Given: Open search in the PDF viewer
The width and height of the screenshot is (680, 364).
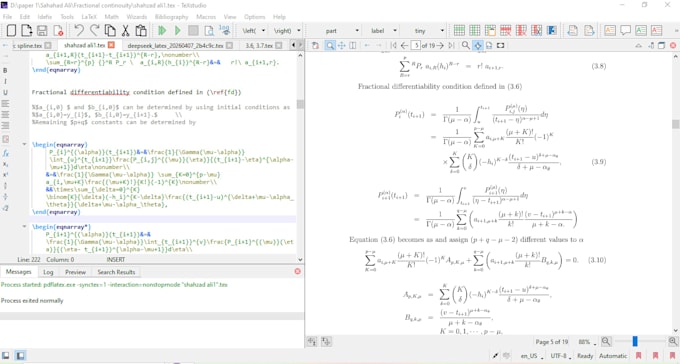Looking at the screenshot, I should point(465,46).
